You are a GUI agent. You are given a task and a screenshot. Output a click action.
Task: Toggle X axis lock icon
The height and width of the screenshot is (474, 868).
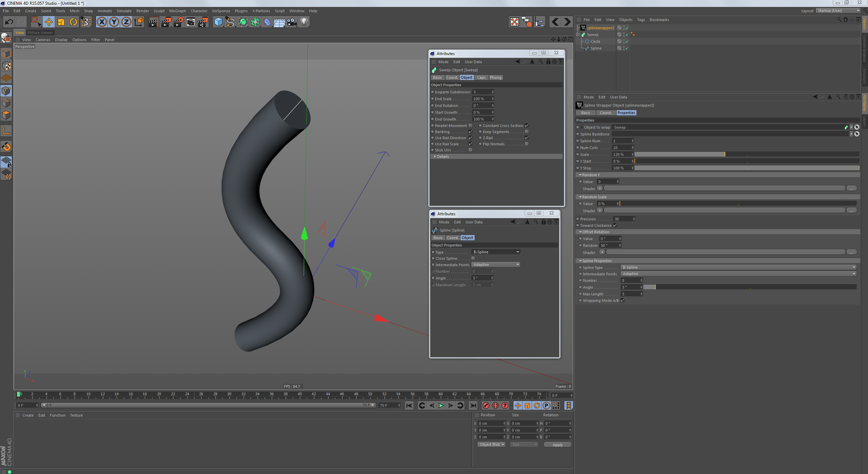pos(102,22)
